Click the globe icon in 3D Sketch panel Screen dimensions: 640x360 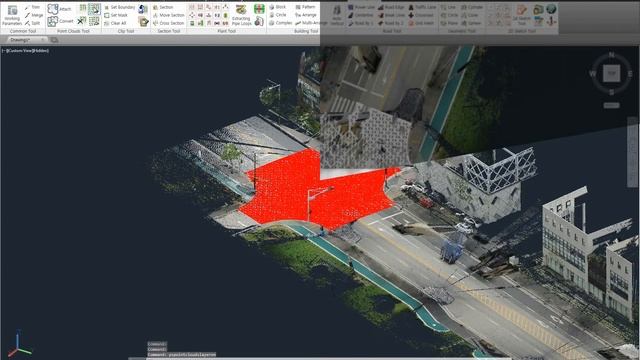pyautogui.click(x=551, y=9)
